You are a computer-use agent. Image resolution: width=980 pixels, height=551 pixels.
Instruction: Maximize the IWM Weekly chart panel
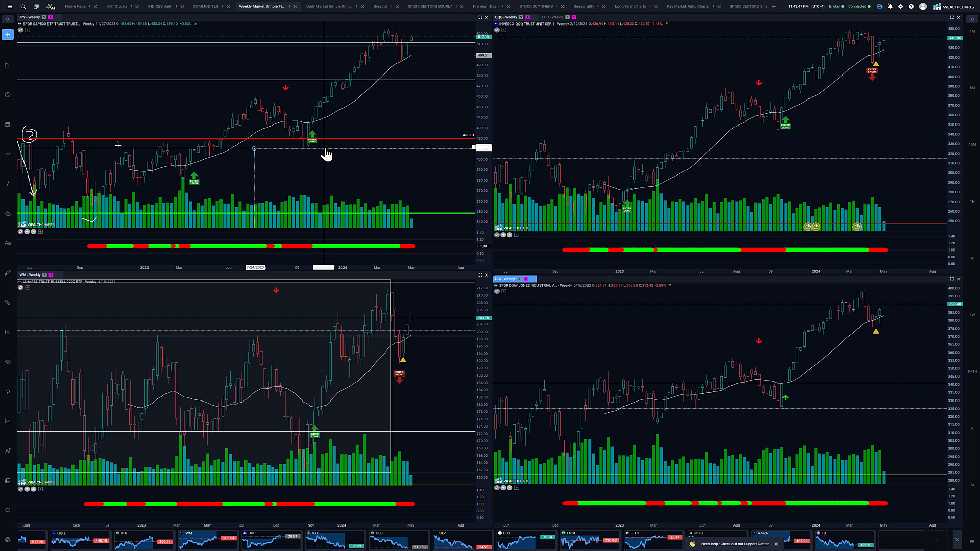[x=480, y=275]
